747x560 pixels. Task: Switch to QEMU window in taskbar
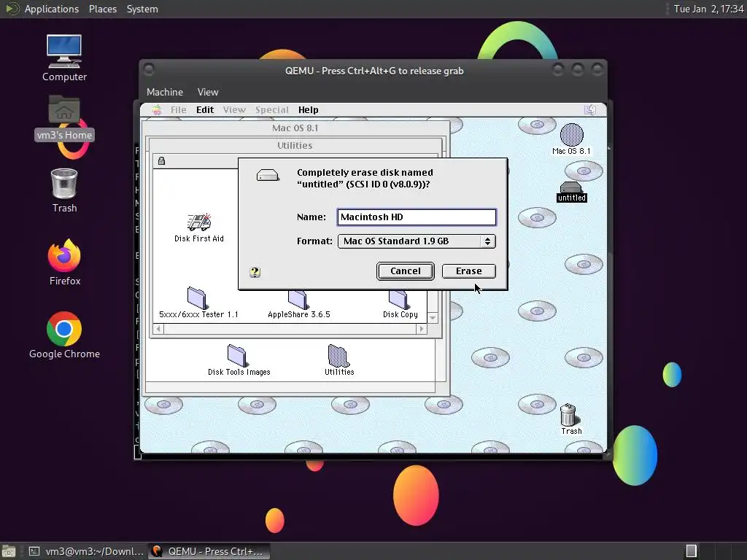pos(208,551)
